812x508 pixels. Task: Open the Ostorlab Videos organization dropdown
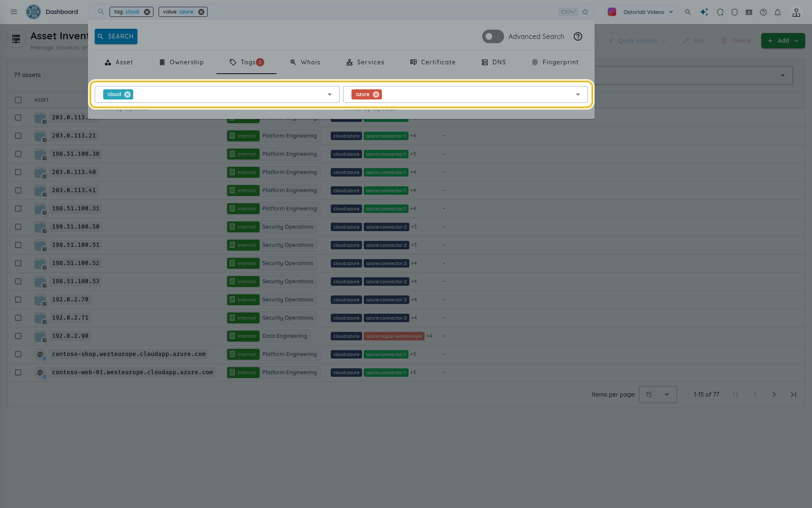[641, 12]
